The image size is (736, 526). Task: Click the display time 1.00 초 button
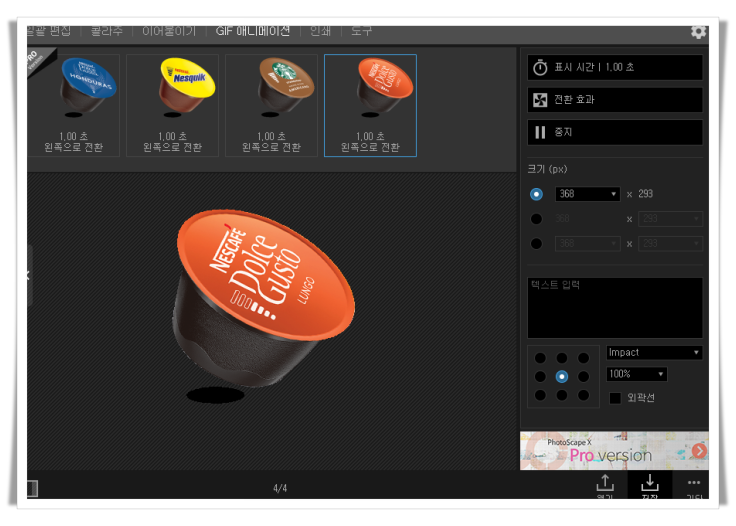(615, 68)
